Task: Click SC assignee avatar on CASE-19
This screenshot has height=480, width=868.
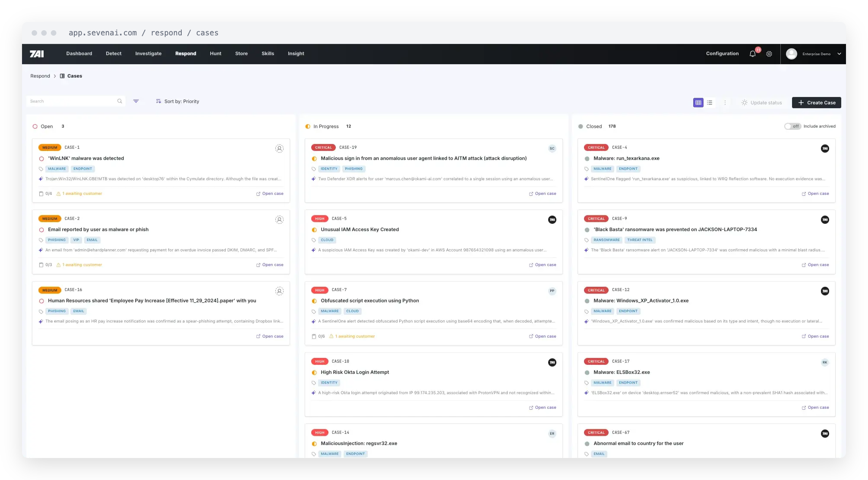Action: pyautogui.click(x=552, y=148)
